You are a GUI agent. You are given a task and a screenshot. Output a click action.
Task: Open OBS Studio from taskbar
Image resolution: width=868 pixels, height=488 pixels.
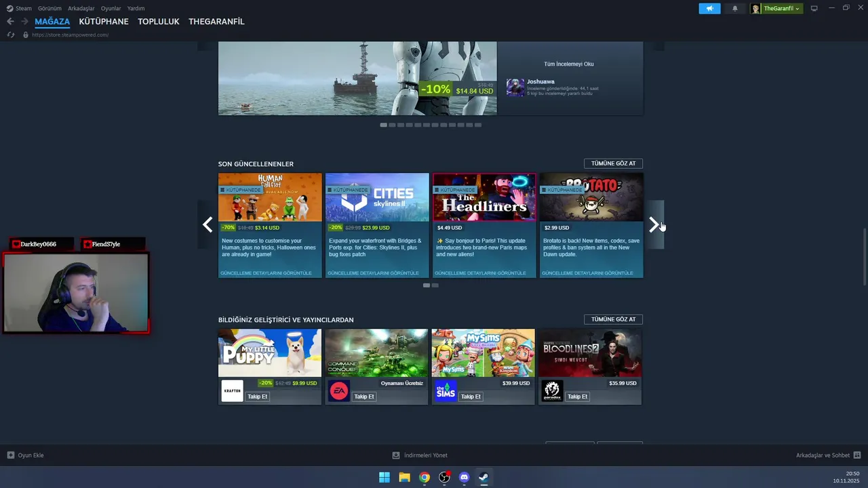[x=444, y=477]
